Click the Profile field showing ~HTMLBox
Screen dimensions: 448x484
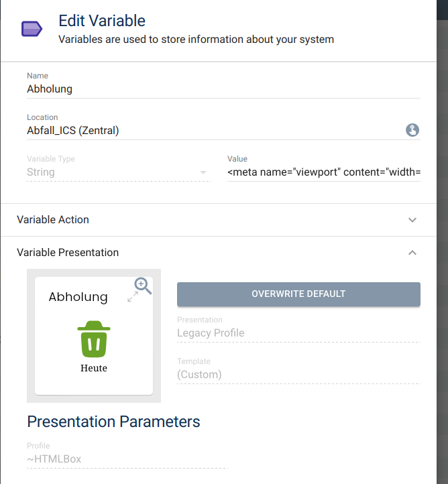127,459
